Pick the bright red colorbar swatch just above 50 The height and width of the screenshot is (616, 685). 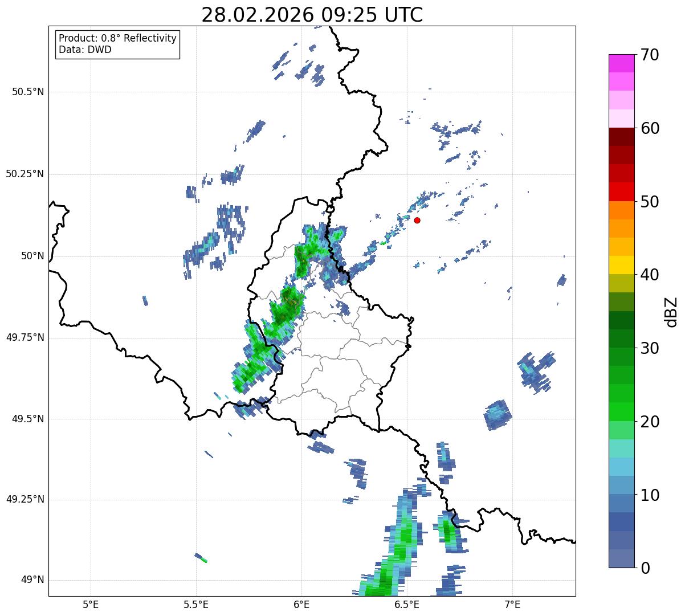point(622,192)
